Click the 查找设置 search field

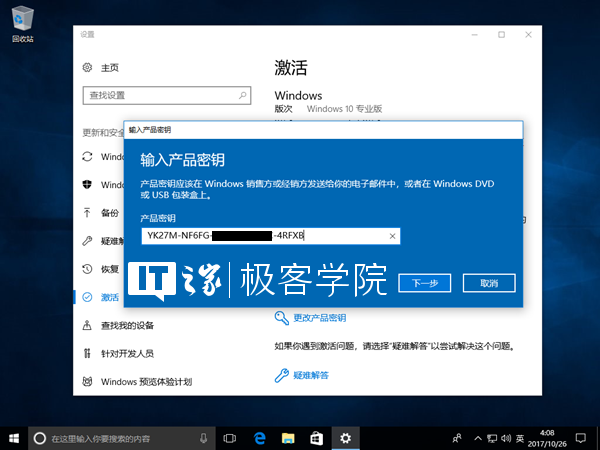pyautogui.click(x=167, y=95)
